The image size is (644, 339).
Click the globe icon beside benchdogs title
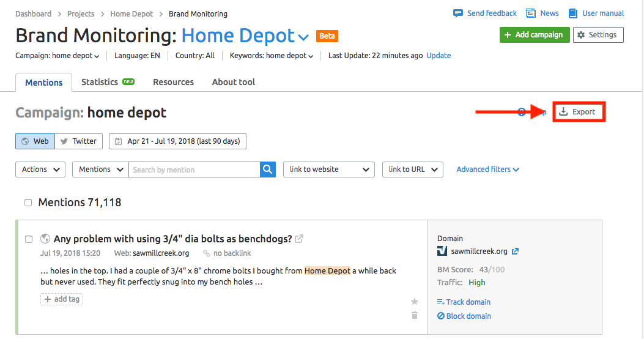[45, 239]
